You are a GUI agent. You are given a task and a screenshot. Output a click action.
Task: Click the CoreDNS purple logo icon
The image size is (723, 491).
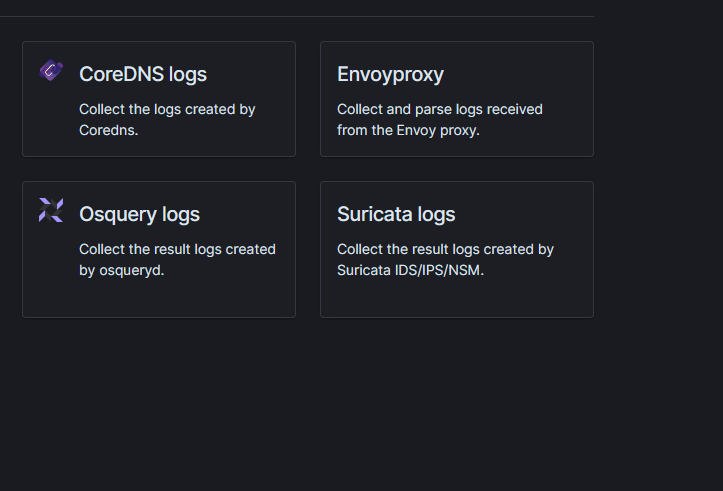(x=51, y=71)
